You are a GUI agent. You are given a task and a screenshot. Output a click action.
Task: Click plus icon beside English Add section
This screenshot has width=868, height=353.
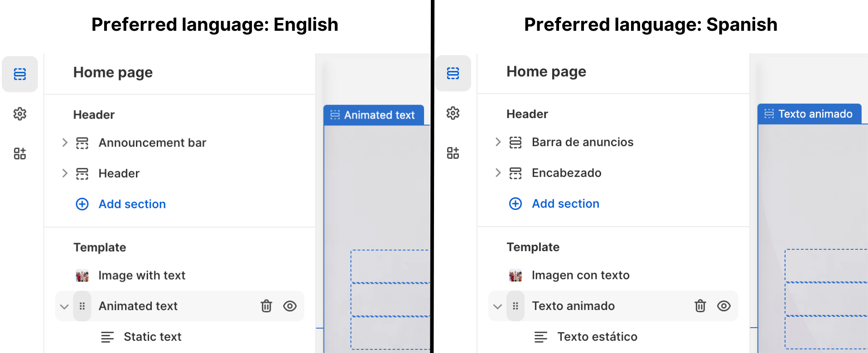pyautogui.click(x=82, y=204)
